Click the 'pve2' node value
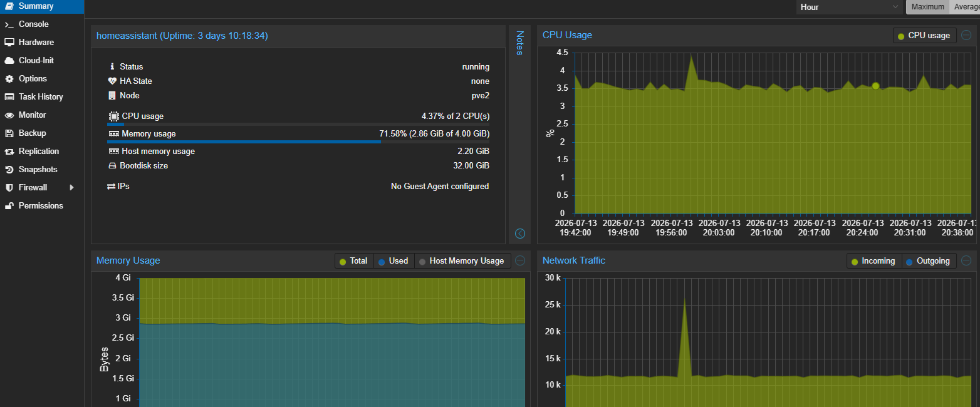The width and height of the screenshot is (980, 407). (x=481, y=96)
